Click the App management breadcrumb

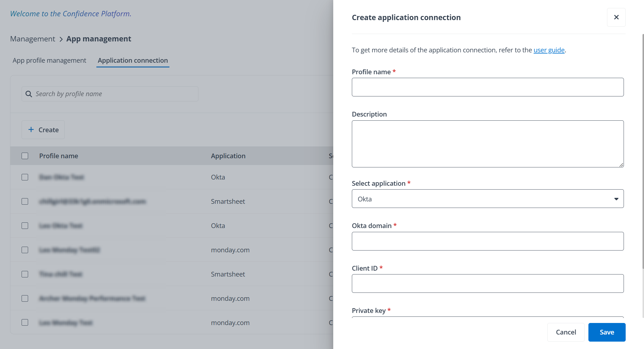pyautogui.click(x=99, y=39)
